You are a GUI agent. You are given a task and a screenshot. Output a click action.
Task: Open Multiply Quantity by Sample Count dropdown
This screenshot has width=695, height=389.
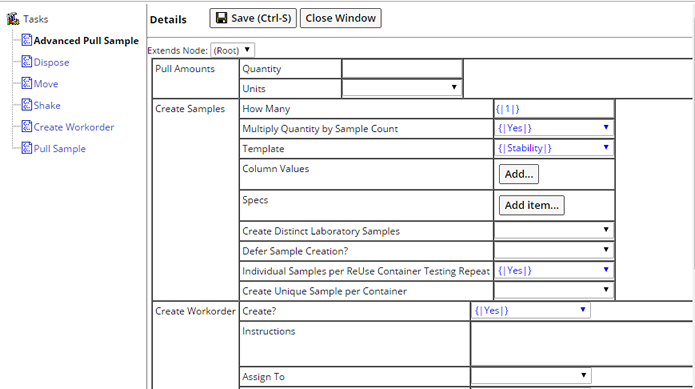point(554,128)
